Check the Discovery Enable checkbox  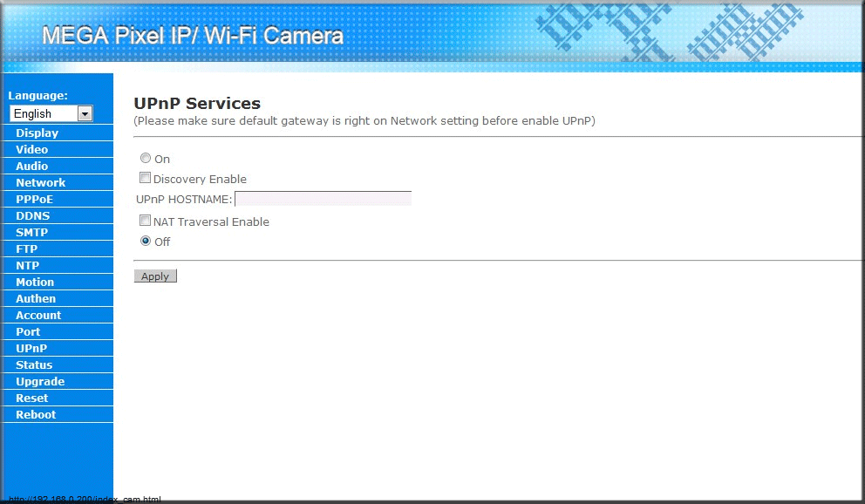[x=145, y=178]
